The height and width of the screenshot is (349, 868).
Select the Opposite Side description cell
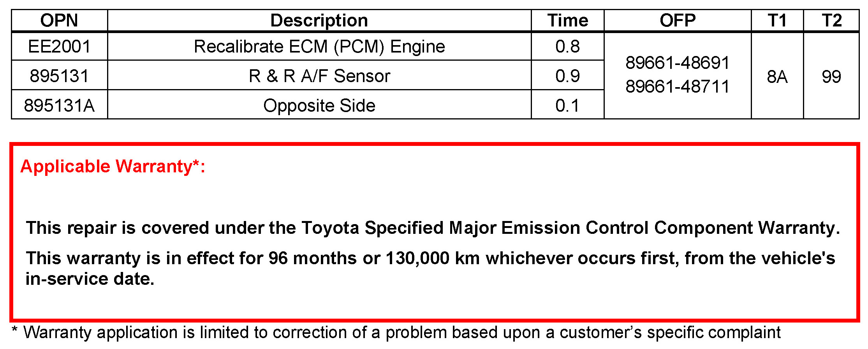coord(319,105)
